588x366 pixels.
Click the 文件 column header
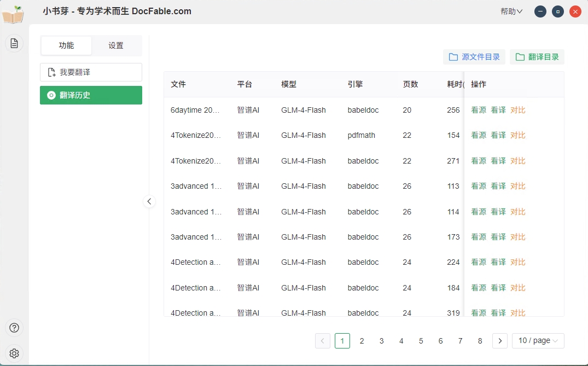tap(178, 84)
